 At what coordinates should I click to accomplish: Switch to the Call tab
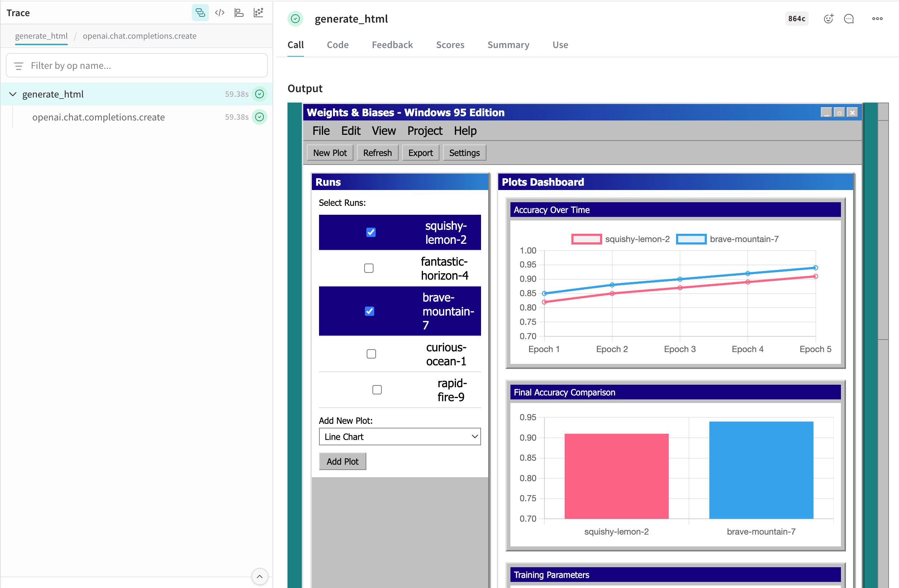(295, 45)
